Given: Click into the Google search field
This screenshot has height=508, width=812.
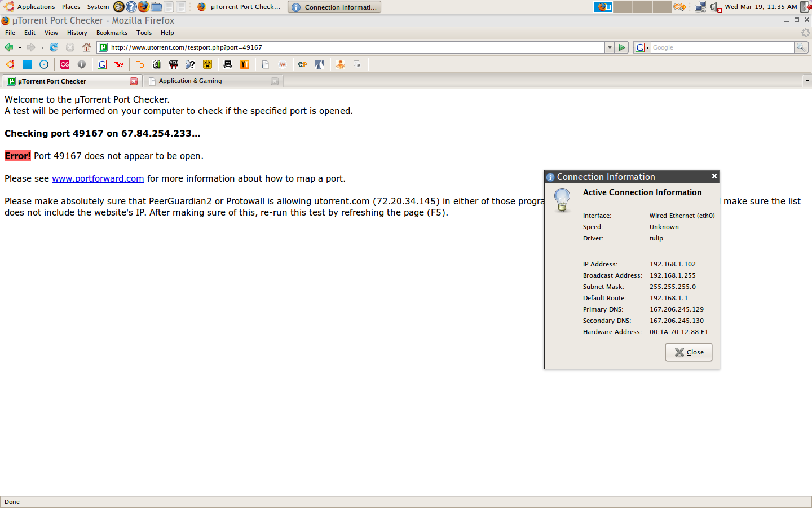Looking at the screenshot, I should click(x=722, y=47).
